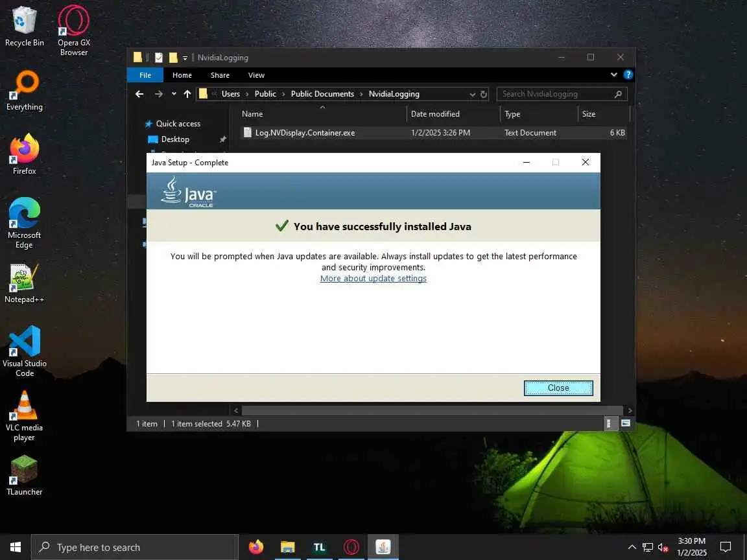This screenshot has width=747, height=560.
Task: Click the pin icon beside Desktop
Action: (x=222, y=139)
